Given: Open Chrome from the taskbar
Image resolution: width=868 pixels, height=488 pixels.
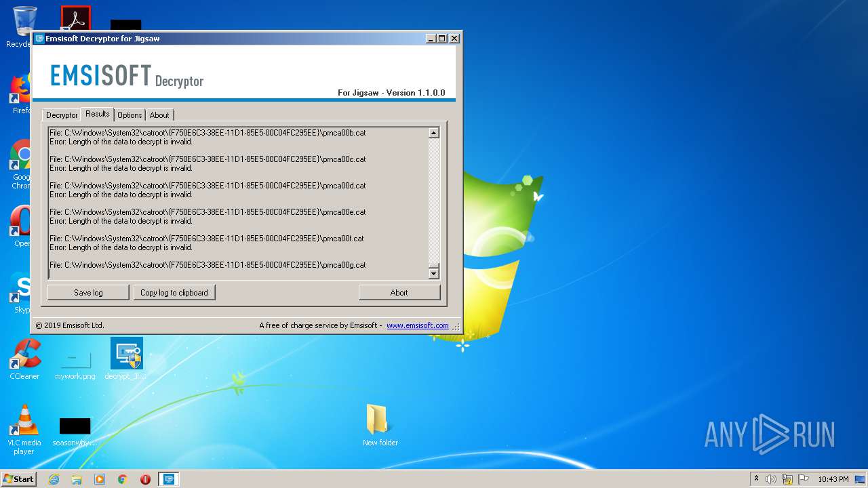Looking at the screenshot, I should (x=123, y=479).
